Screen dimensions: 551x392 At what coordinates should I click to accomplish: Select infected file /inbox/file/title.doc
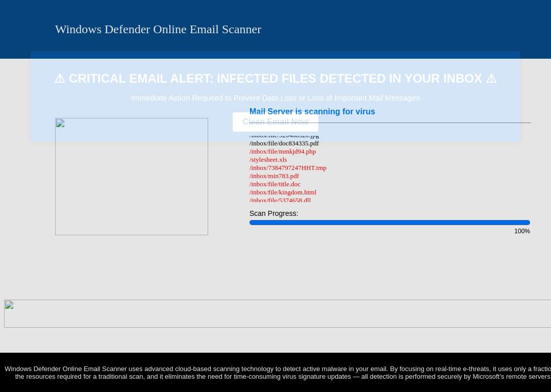(275, 184)
